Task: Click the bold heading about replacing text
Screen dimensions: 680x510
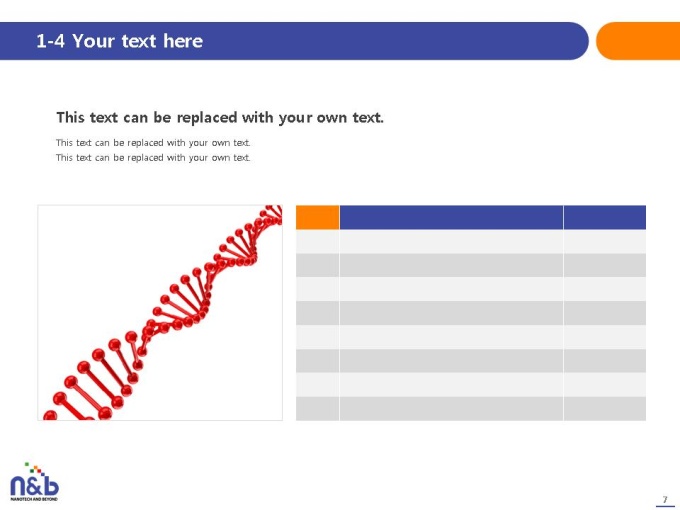Action: (x=220, y=118)
